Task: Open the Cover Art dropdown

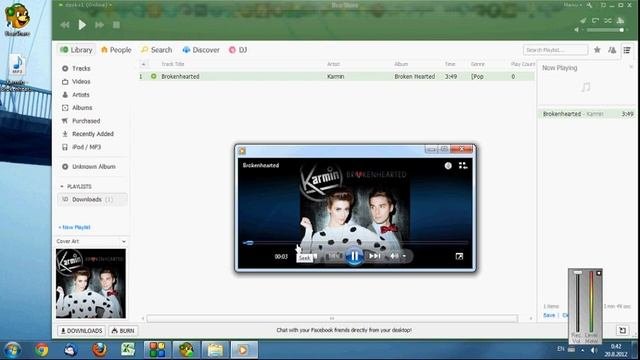Action: pyautogui.click(x=124, y=242)
